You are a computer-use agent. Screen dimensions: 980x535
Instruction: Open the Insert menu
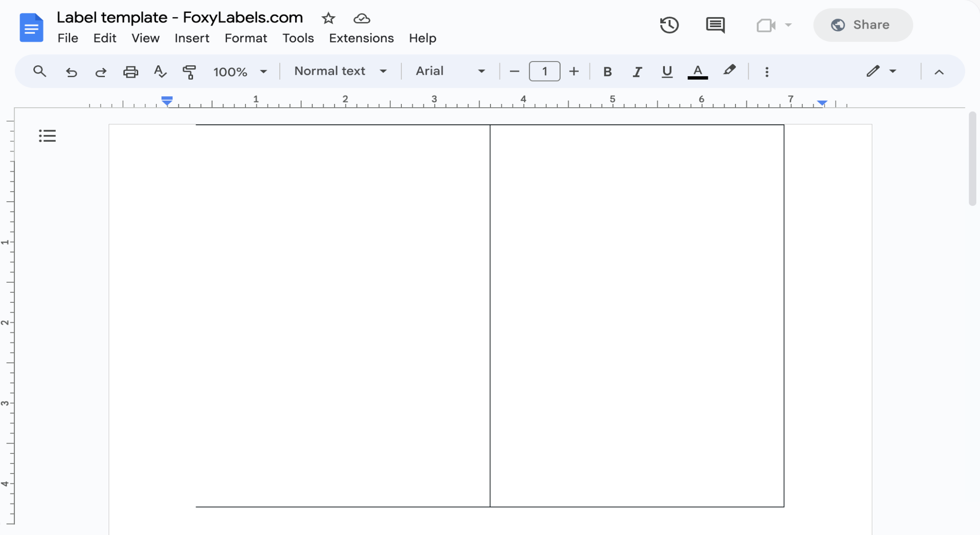(192, 38)
